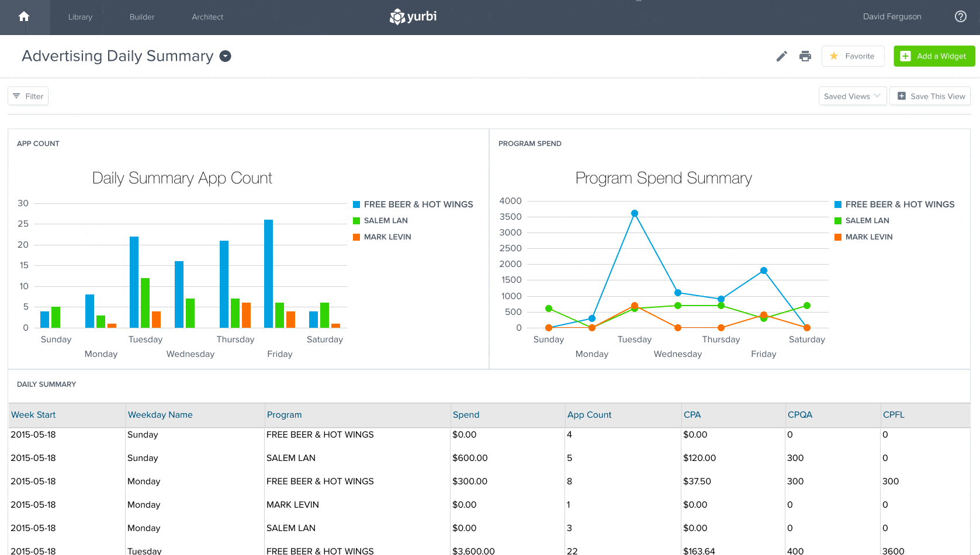This screenshot has width=980, height=555.
Task: Expand the Advertising Daily Summary title dropdown
Action: click(x=226, y=56)
